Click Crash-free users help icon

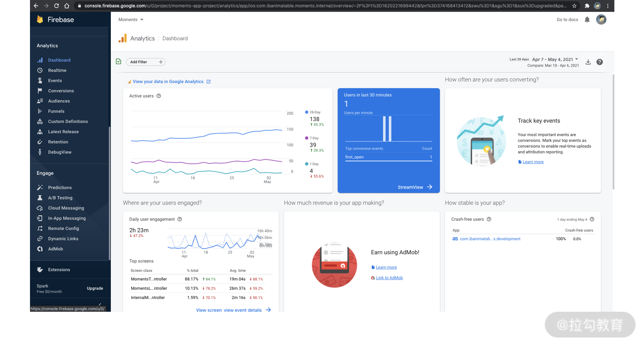click(x=489, y=219)
